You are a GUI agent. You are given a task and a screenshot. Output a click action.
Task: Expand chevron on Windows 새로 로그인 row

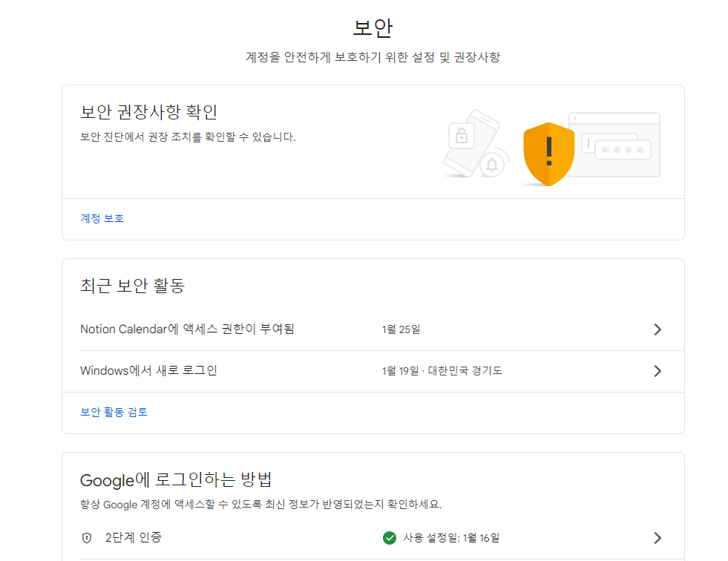point(658,371)
